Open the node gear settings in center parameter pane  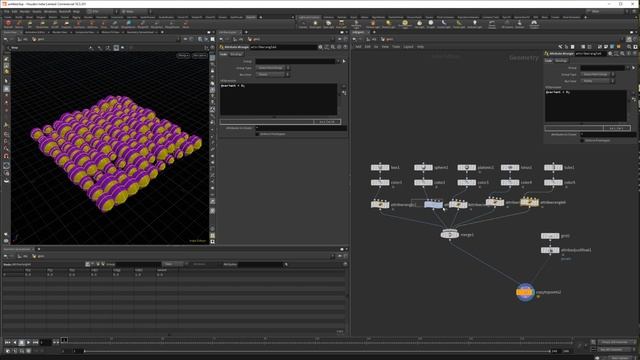320,47
